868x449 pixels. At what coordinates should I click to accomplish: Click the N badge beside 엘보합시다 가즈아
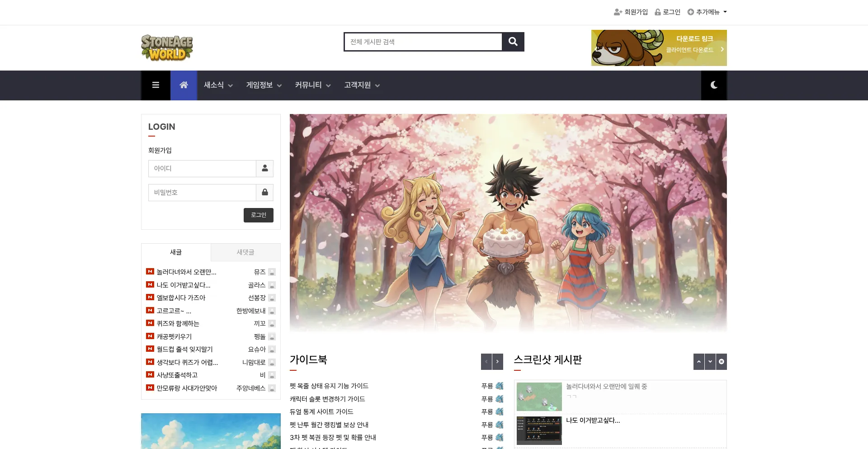click(x=150, y=297)
